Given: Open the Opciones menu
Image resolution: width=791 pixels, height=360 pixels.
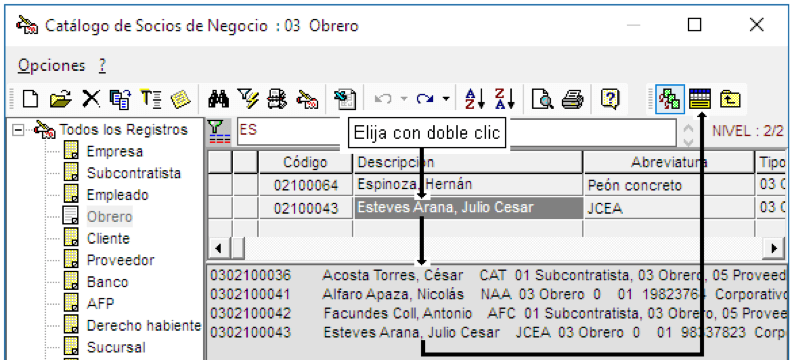Looking at the screenshot, I should click(51, 66).
